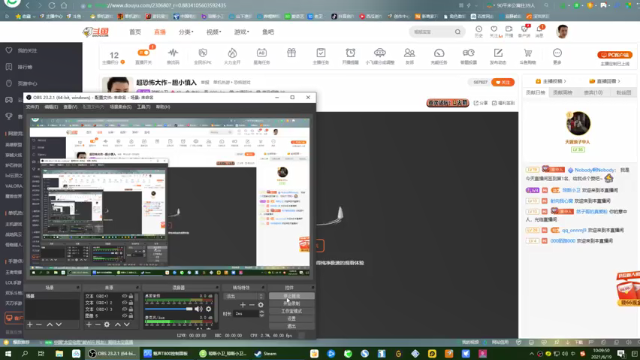
Task: Toggle visibility of 文本 (GDI+) 2 source
Action: click(x=124, y=303)
